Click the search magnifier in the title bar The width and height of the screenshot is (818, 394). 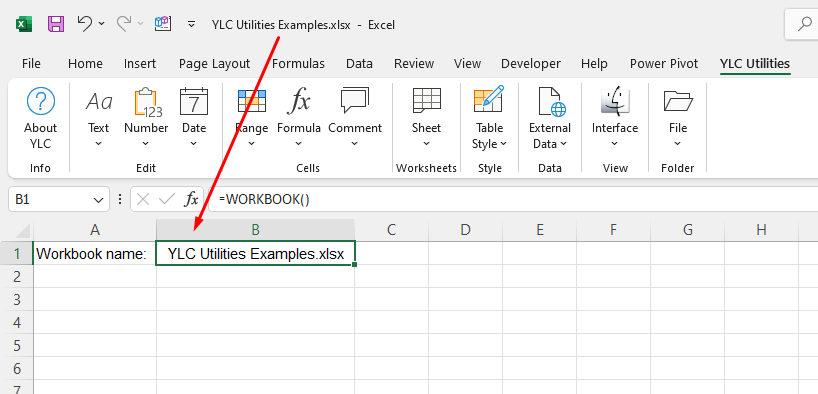(x=805, y=24)
